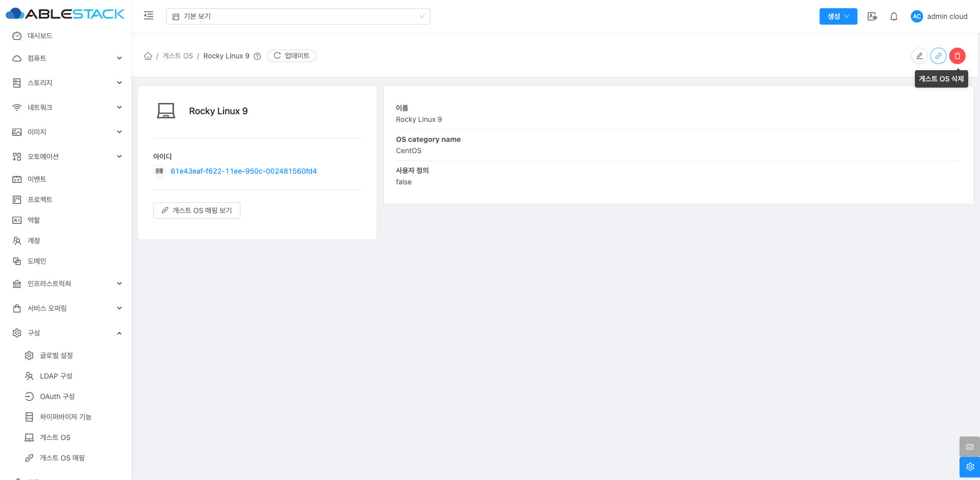Collapse the 구성 sidebar menu
Image resolution: width=980 pixels, height=480 pixels.
point(66,333)
